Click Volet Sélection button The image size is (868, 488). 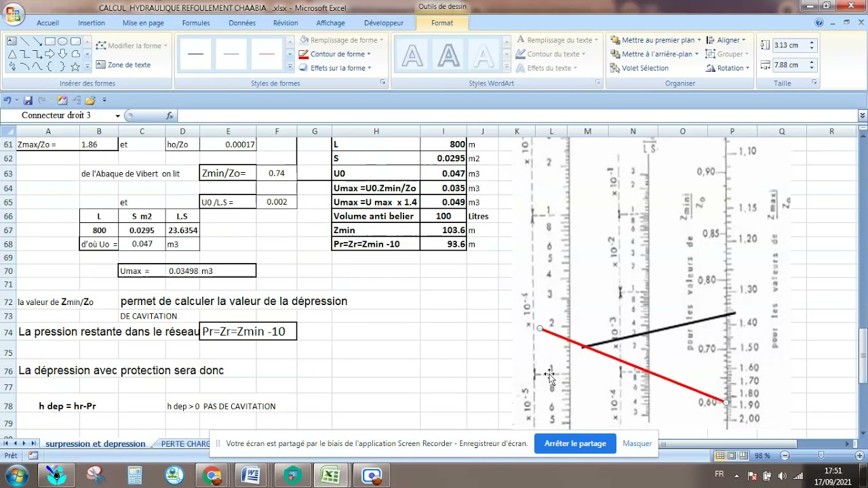pos(639,68)
